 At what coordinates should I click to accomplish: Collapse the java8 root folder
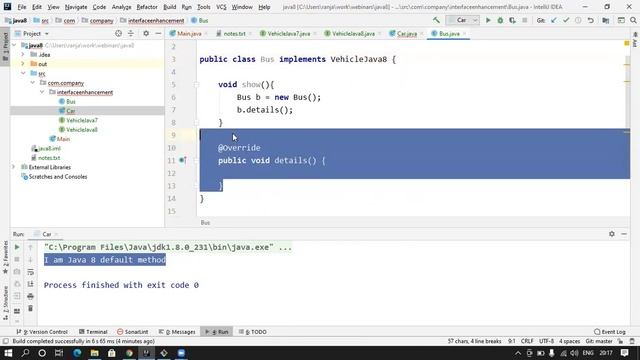point(15,45)
